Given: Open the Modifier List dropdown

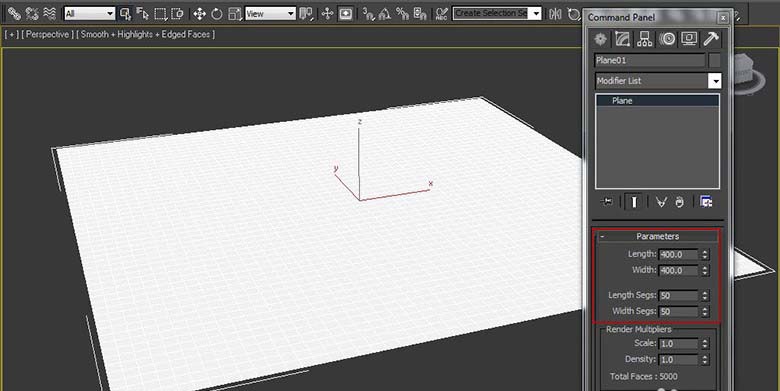Looking at the screenshot, I should pyautogui.click(x=658, y=81).
